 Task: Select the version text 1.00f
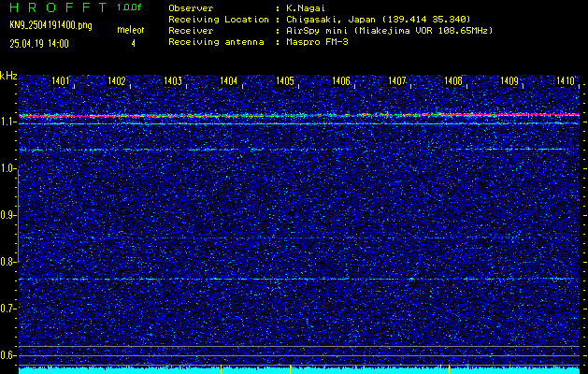click(129, 7)
